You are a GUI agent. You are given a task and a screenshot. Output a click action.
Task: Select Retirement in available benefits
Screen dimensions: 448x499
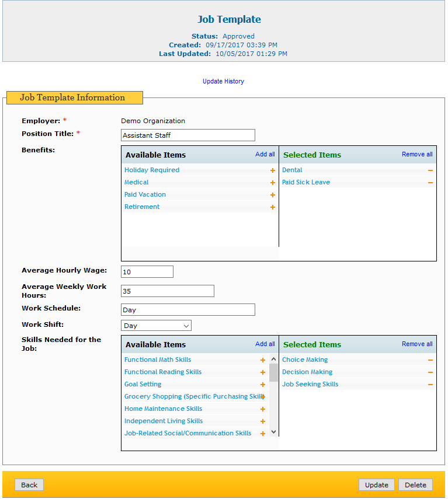(142, 207)
